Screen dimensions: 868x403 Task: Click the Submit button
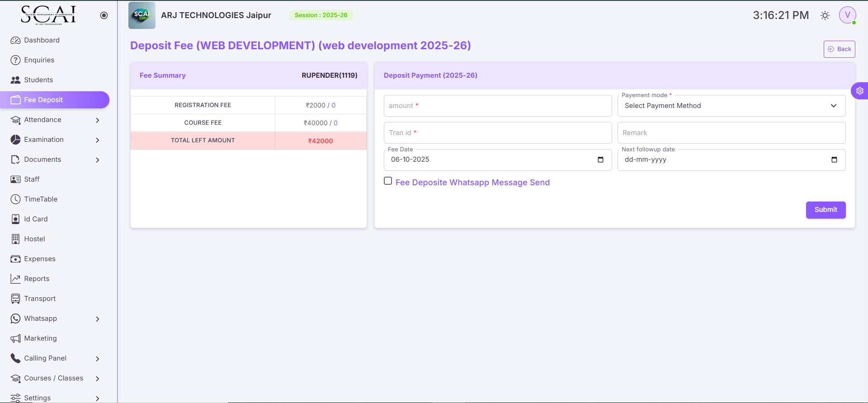coord(826,210)
